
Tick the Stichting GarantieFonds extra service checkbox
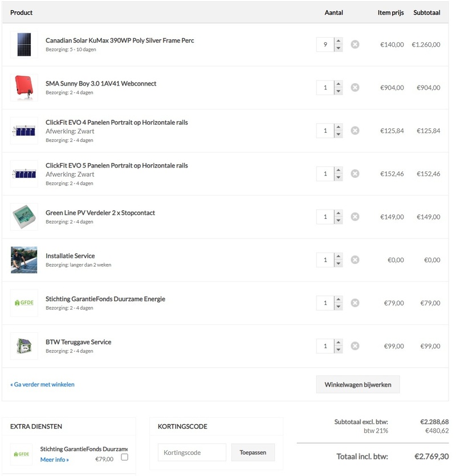pos(125,457)
